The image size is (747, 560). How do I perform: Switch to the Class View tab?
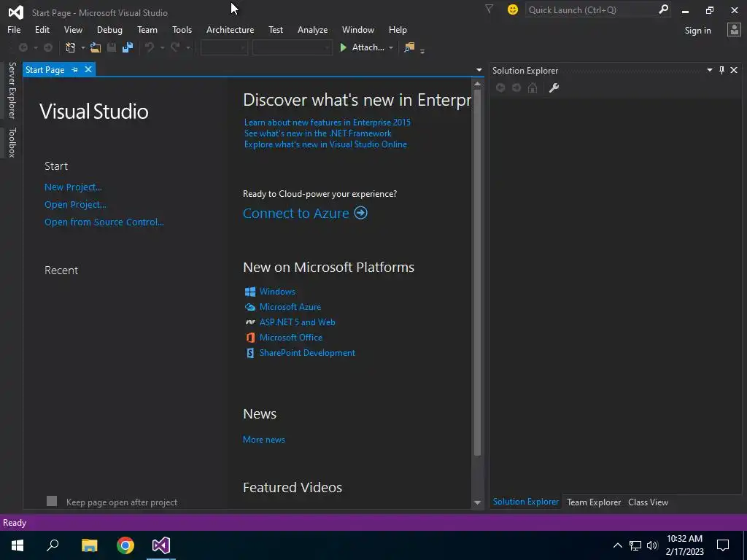point(648,502)
